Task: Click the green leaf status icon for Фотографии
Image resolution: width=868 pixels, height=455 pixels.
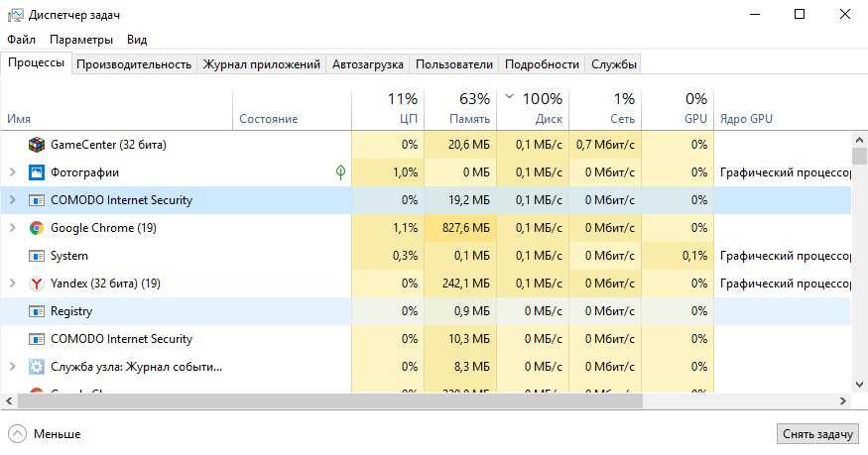Action: (340, 172)
